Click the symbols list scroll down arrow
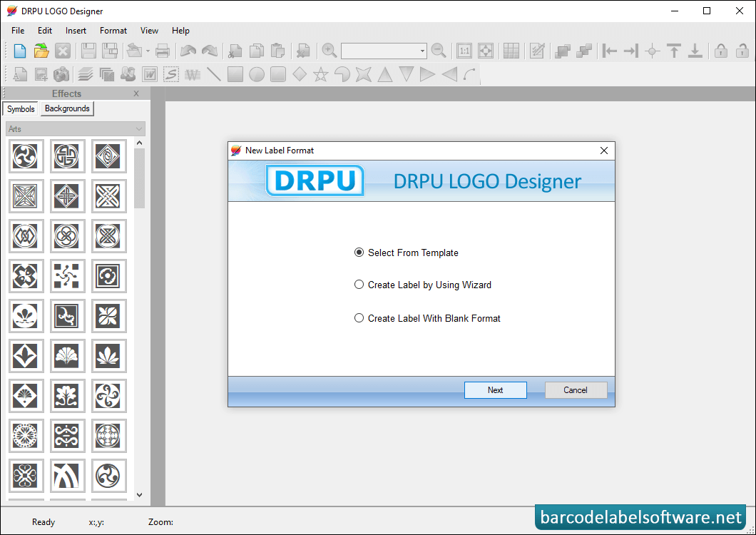 (139, 494)
